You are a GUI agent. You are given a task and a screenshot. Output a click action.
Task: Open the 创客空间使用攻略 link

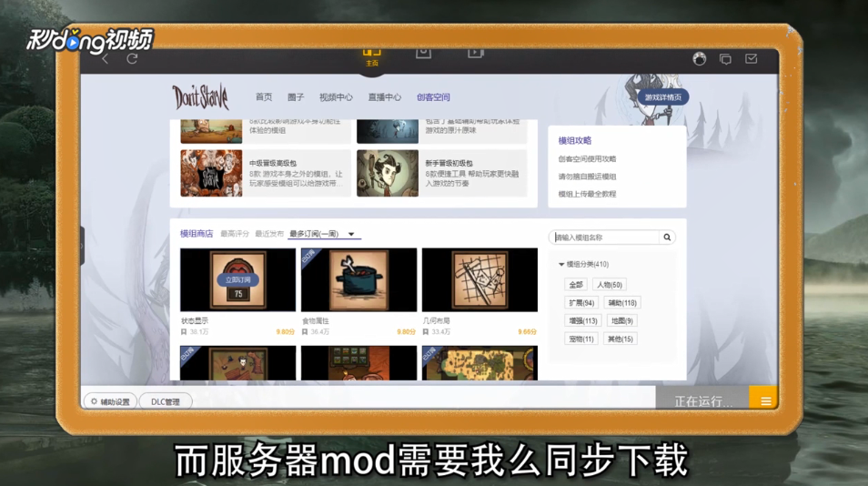[587, 159]
